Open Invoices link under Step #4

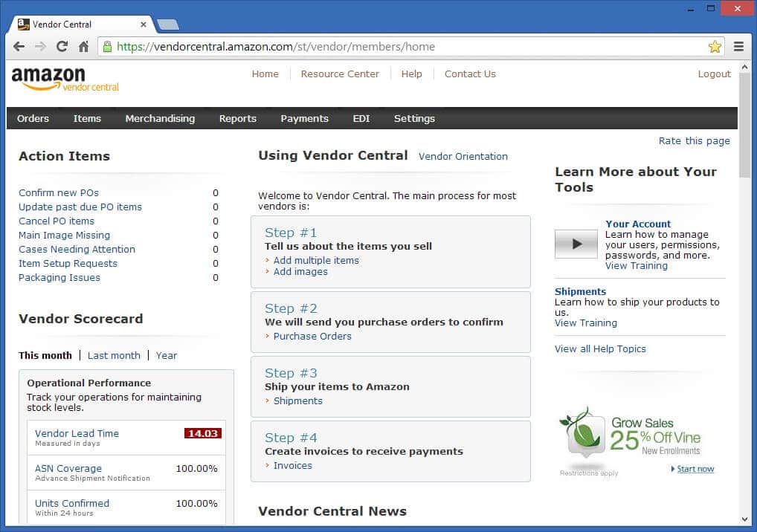(292, 465)
